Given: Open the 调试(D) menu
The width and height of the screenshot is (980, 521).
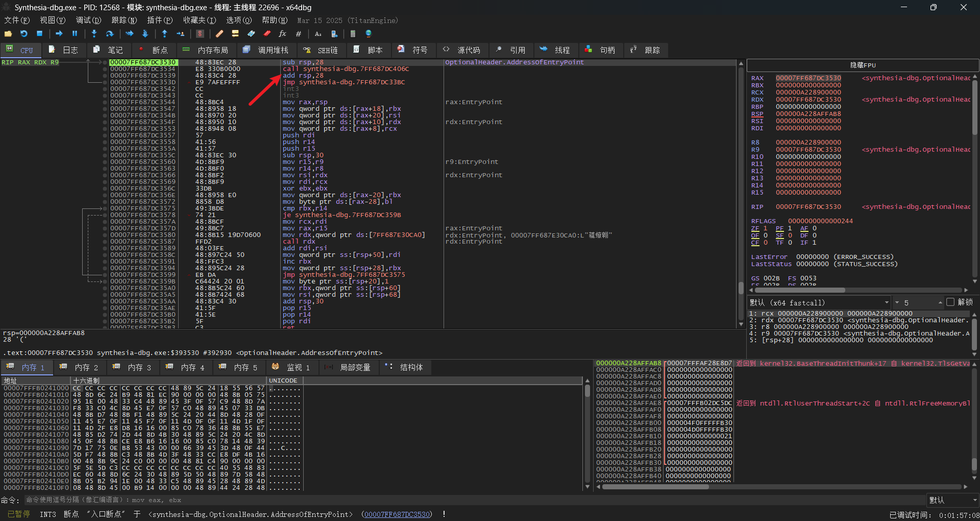Looking at the screenshot, I should pyautogui.click(x=88, y=20).
